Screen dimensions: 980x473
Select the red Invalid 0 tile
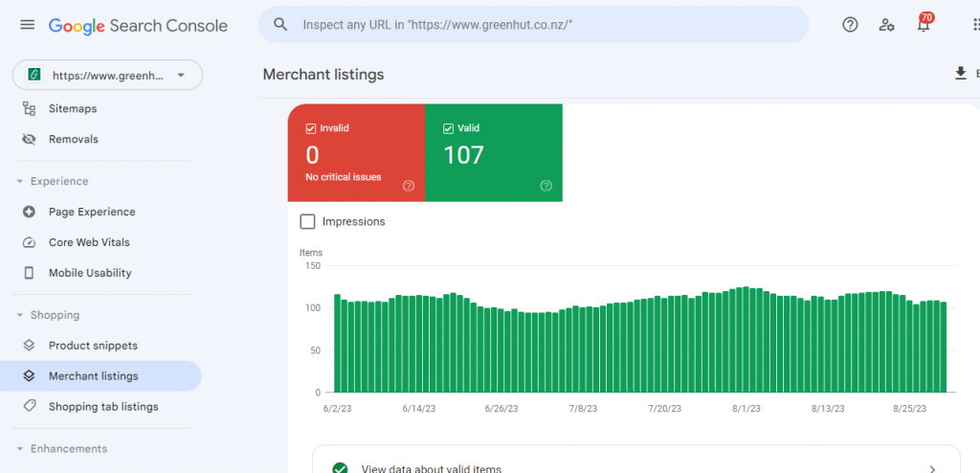pyautogui.click(x=356, y=152)
